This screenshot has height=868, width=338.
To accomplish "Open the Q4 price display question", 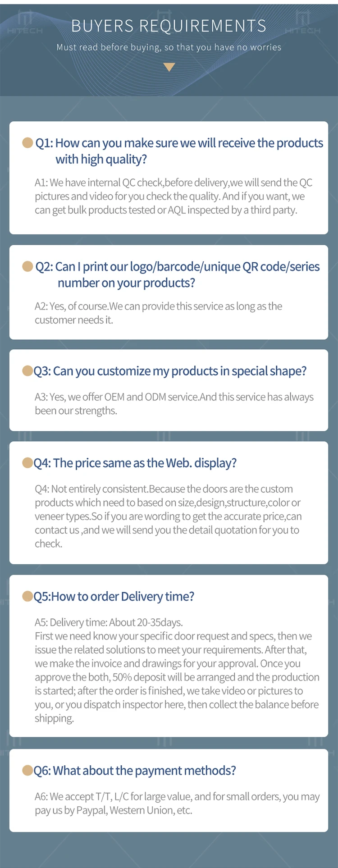I will pos(135,463).
